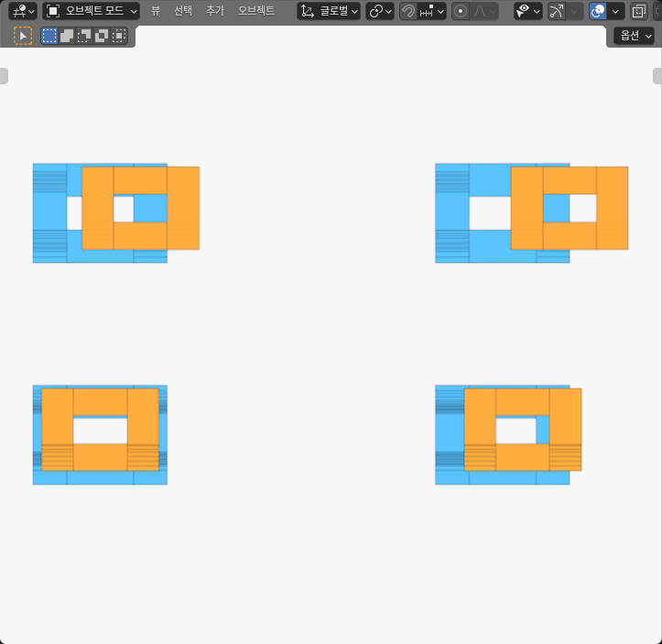Screen dimensions: 662x644
Task: Open the visibility and selectability dropdown
Action: (x=528, y=11)
